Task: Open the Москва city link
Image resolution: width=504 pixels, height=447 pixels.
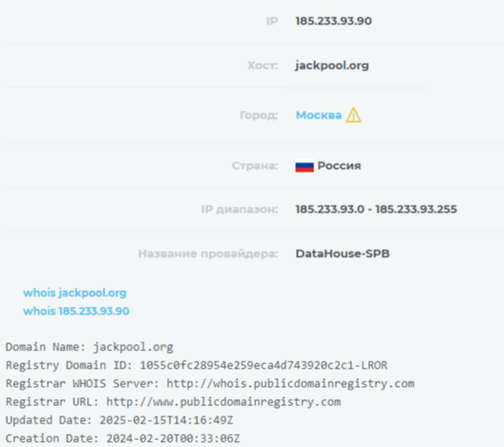Action: pos(319,115)
